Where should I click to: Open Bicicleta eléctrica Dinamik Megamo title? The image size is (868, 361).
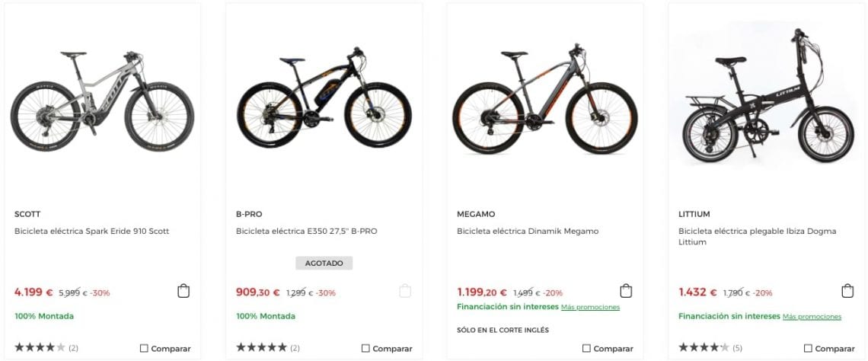tap(528, 231)
